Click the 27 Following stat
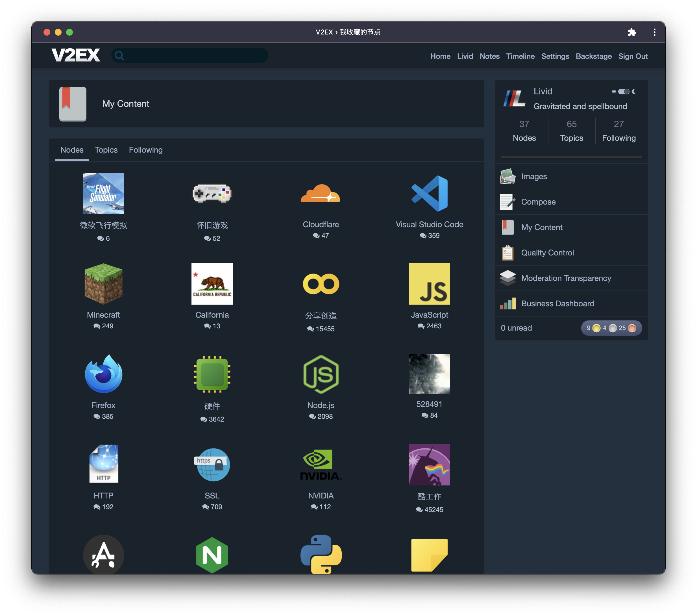697x616 pixels. tap(618, 131)
